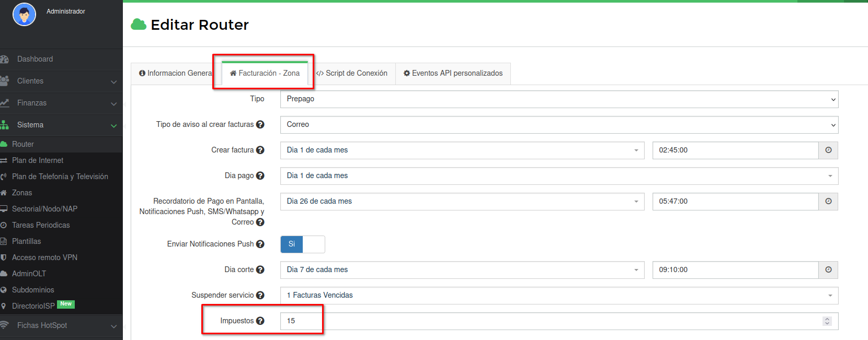
Task: Open clock picker for Dia corte time
Action: coord(828,270)
